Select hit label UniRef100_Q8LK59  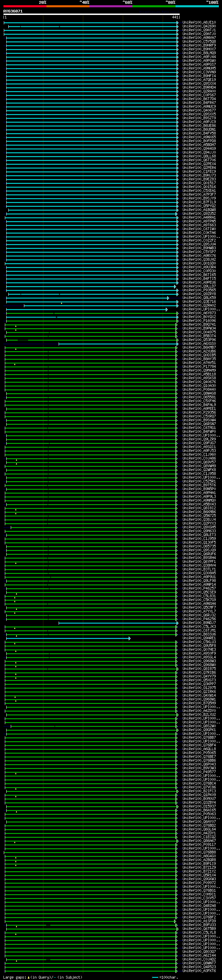coord(199,298)
